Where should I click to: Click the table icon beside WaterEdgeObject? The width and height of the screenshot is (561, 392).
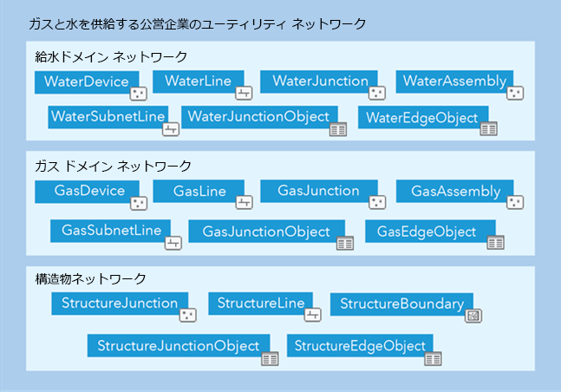[488, 129]
